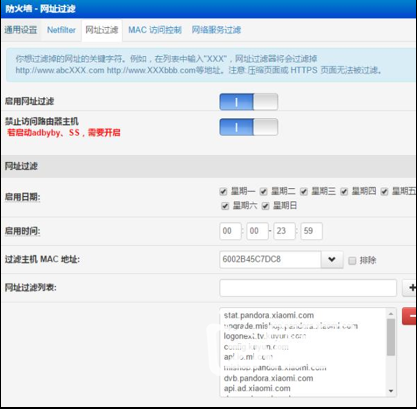Image resolution: width=417 pixels, height=409 pixels.
Task: Click the plus icon to add URL
Action: pos(410,288)
